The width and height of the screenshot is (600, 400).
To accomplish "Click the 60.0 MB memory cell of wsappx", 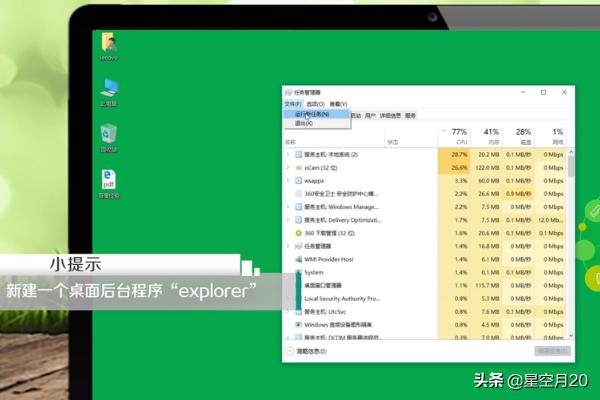I will coord(486,181).
